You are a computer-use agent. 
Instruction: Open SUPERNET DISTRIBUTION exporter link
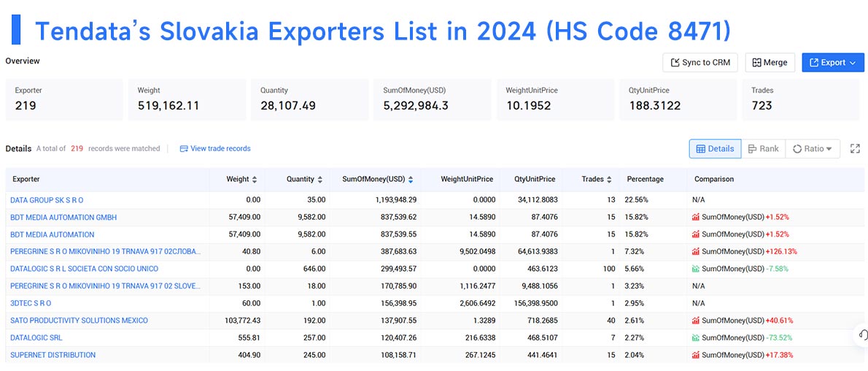click(x=53, y=355)
